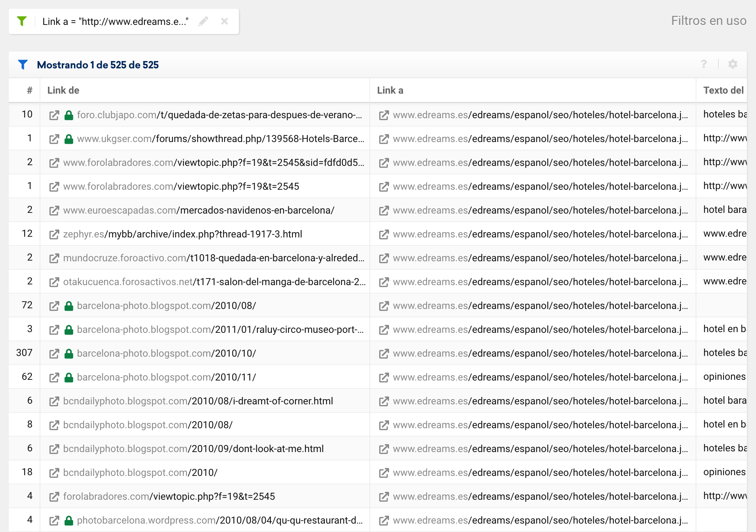Screen dimensions: 756x532
Task: Open www.euroescapadas.com mercados-navidenos link
Action: [x=199, y=210]
